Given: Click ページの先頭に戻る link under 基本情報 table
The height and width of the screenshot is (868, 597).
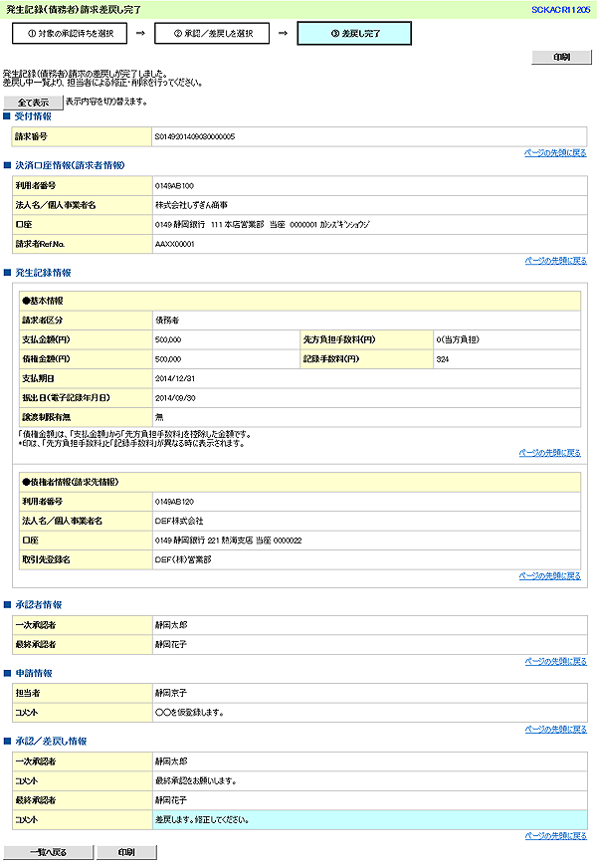Looking at the screenshot, I should tap(550, 453).
